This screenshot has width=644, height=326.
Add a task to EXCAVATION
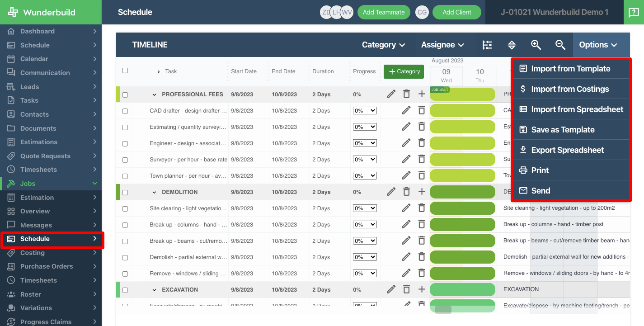point(422,289)
